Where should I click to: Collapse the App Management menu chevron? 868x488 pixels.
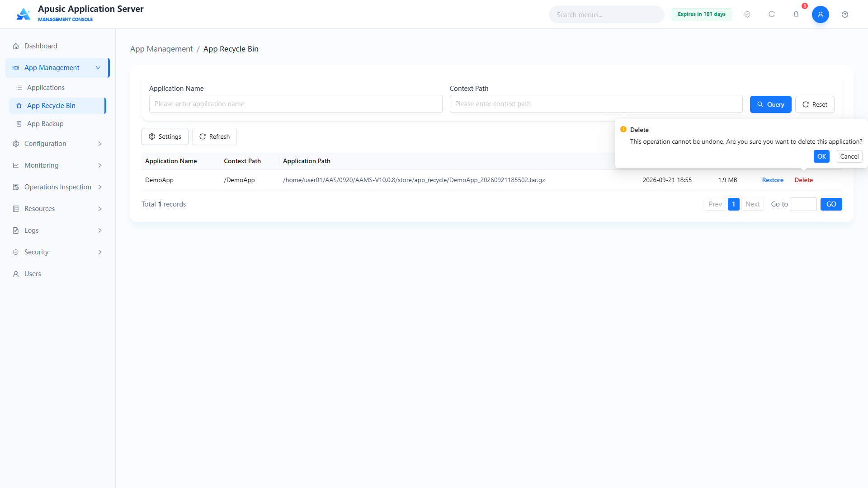(98, 68)
